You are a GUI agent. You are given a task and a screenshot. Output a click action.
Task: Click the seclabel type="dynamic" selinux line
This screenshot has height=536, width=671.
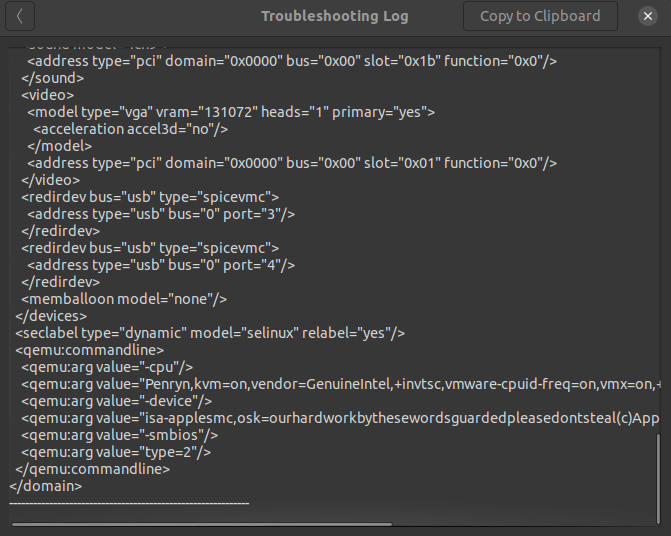210,333
